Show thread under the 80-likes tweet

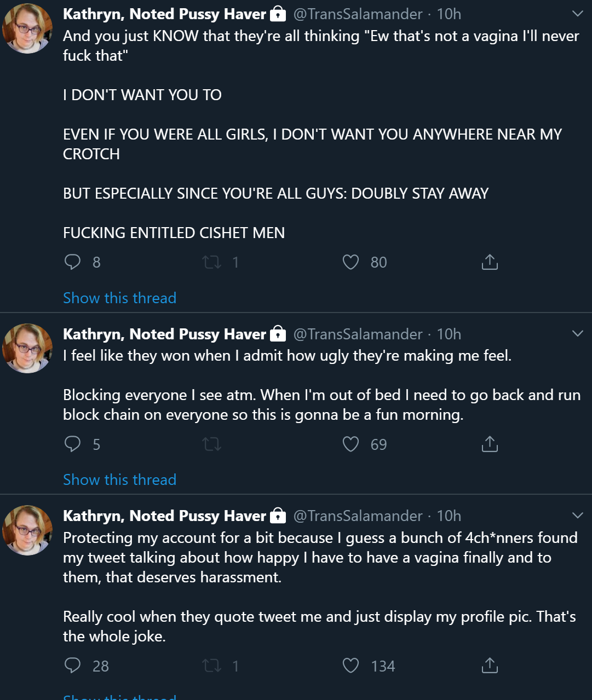[x=119, y=298]
